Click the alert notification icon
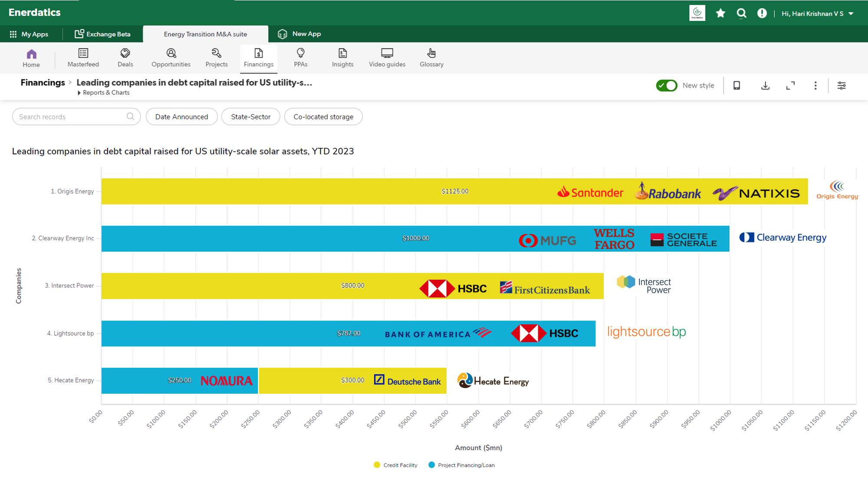The image size is (868, 477). (762, 13)
